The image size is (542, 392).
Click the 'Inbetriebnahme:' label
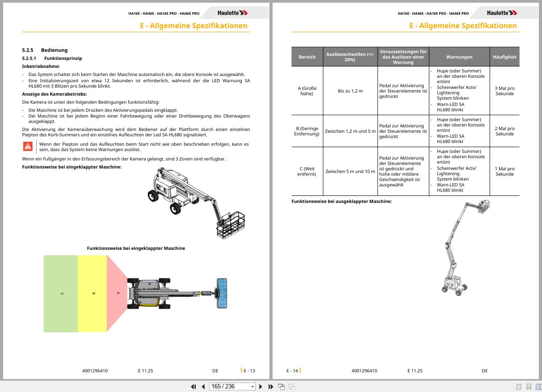[x=41, y=66]
